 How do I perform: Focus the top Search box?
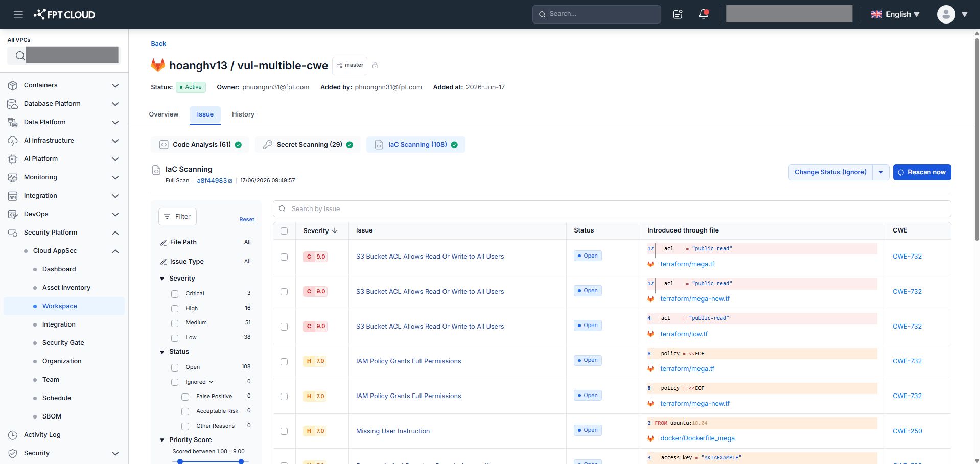point(596,14)
